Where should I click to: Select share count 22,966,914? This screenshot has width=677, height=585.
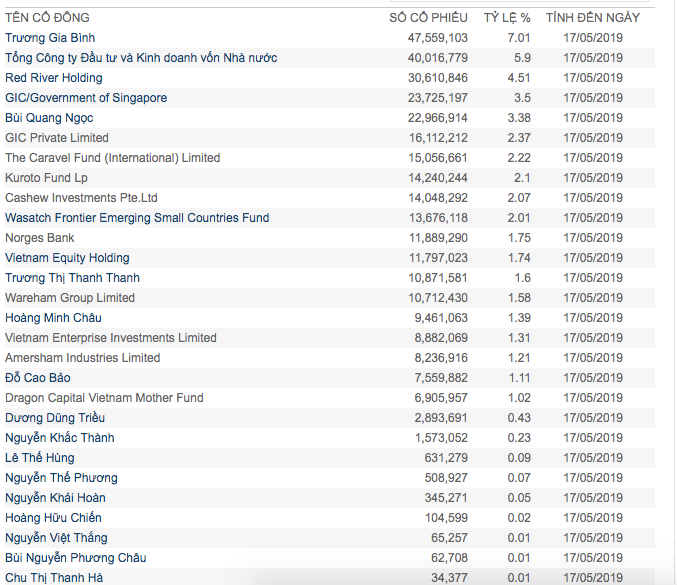click(x=438, y=118)
